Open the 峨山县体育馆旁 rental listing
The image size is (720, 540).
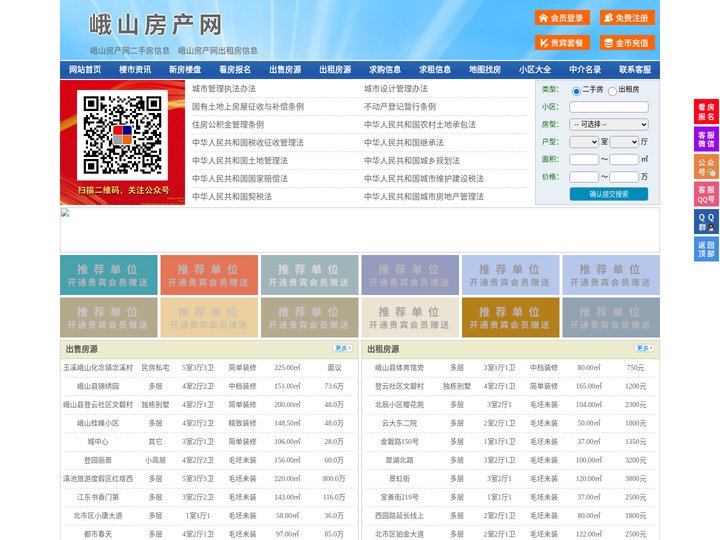[x=399, y=368]
